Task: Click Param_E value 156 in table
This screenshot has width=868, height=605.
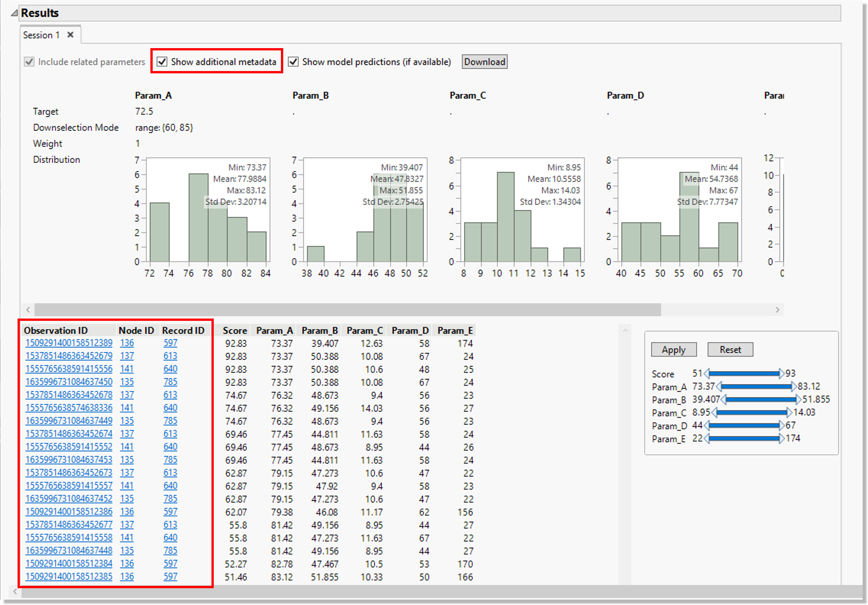Action: tap(465, 512)
